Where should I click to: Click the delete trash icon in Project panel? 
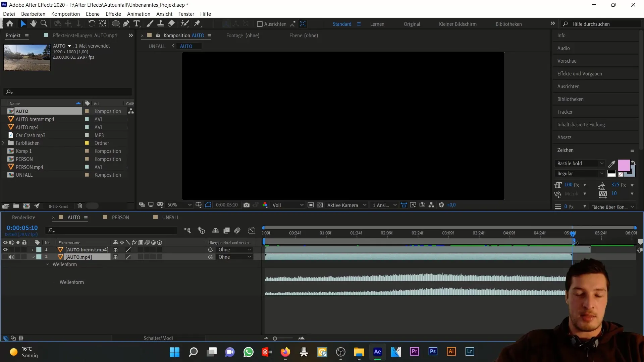[80, 206]
